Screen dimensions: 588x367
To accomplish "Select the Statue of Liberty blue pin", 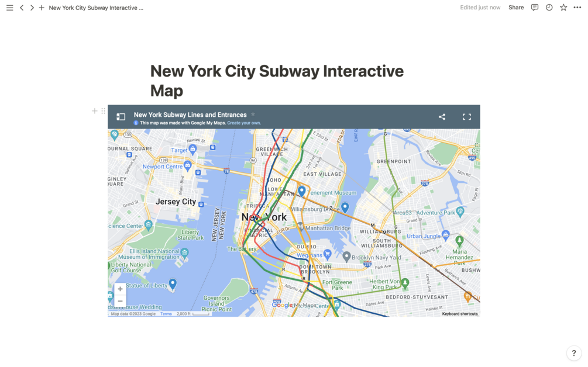I will click(x=173, y=284).
